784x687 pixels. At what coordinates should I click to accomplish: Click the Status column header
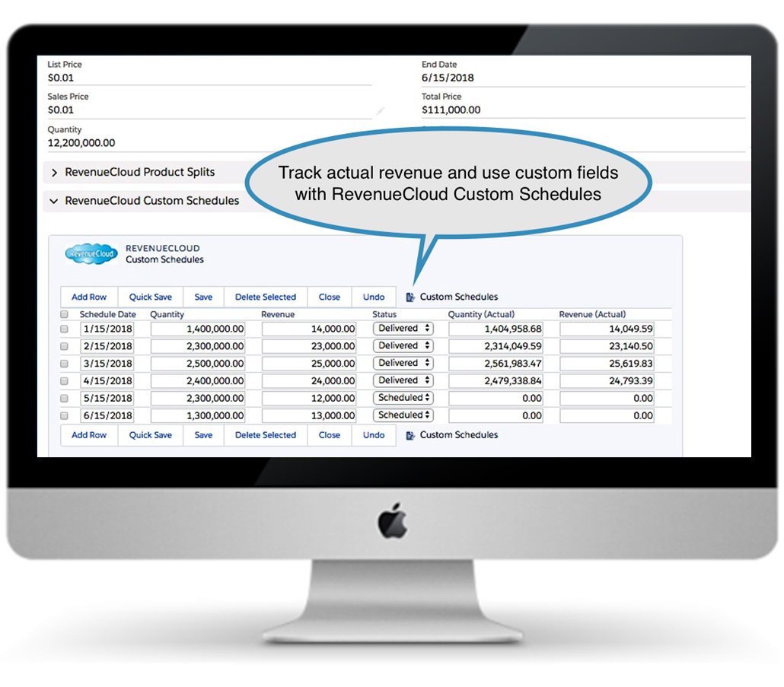384,314
